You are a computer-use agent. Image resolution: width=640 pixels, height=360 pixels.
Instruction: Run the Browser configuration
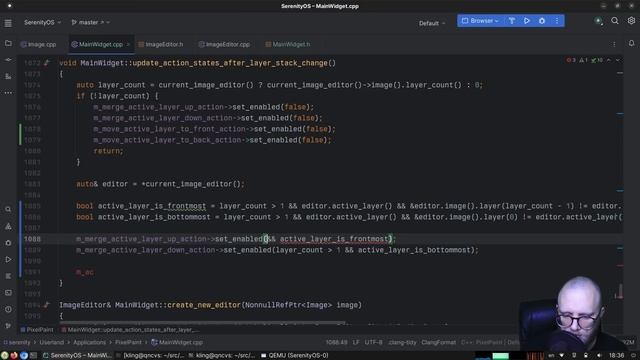(527, 21)
